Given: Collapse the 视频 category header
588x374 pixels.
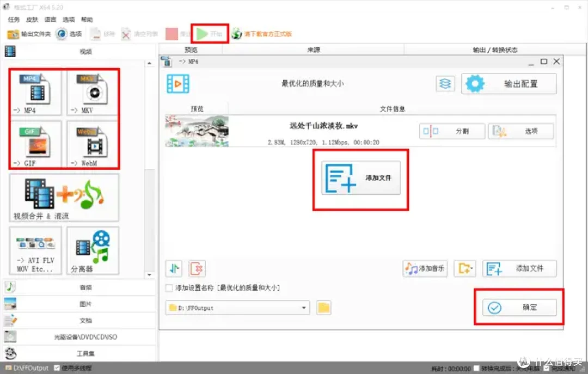Looking at the screenshot, I should pyautogui.click(x=79, y=52).
